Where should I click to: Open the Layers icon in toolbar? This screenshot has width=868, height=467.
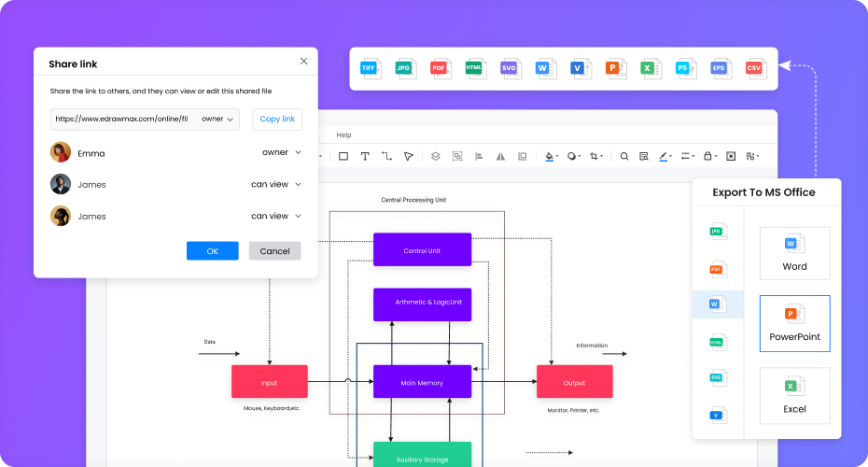click(434, 156)
